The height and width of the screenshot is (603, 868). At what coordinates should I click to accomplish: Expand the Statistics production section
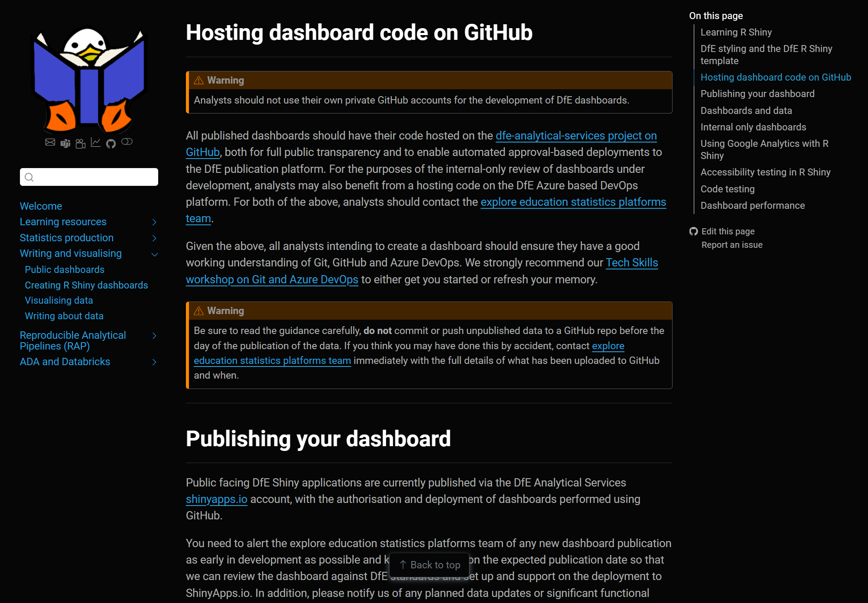tap(154, 238)
